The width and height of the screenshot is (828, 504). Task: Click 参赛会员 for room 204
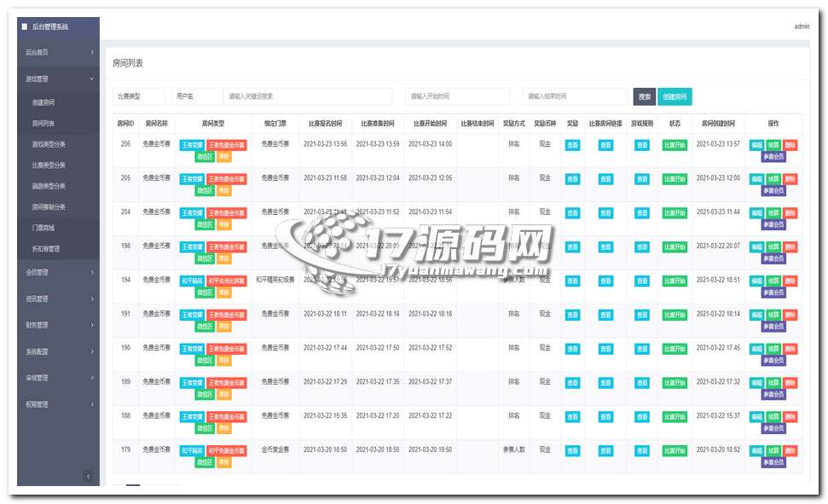773,224
